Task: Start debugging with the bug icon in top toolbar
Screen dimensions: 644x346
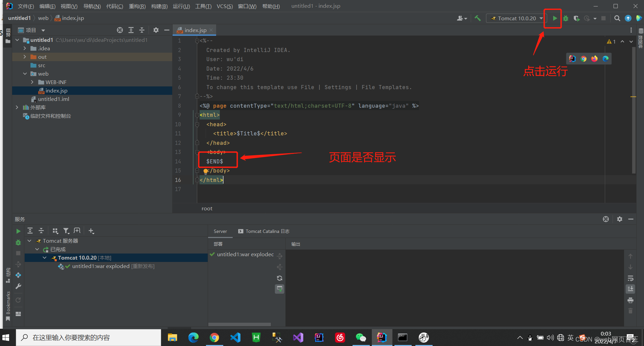Action: (566, 18)
